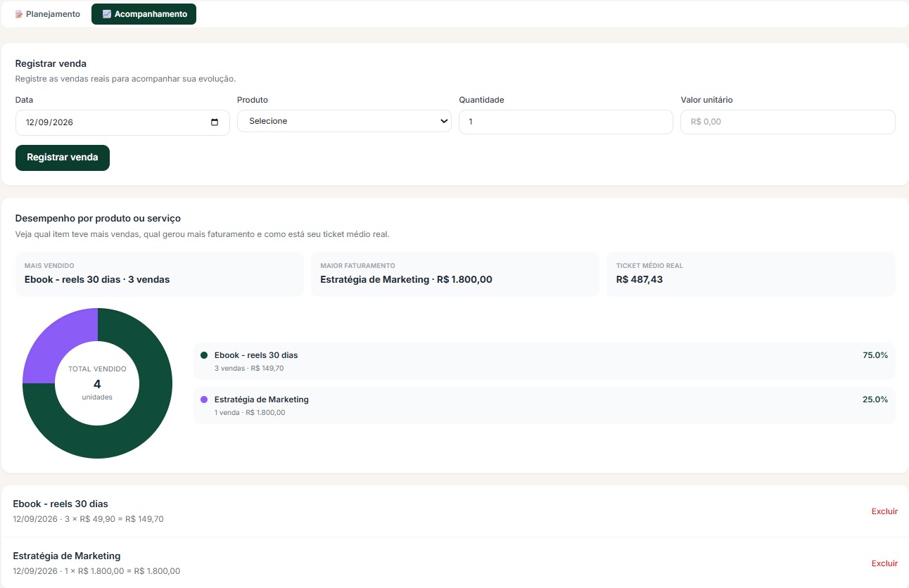909x588 pixels.
Task: Click the purple dot beside Estratégia de Marketing
Action: [204, 400]
